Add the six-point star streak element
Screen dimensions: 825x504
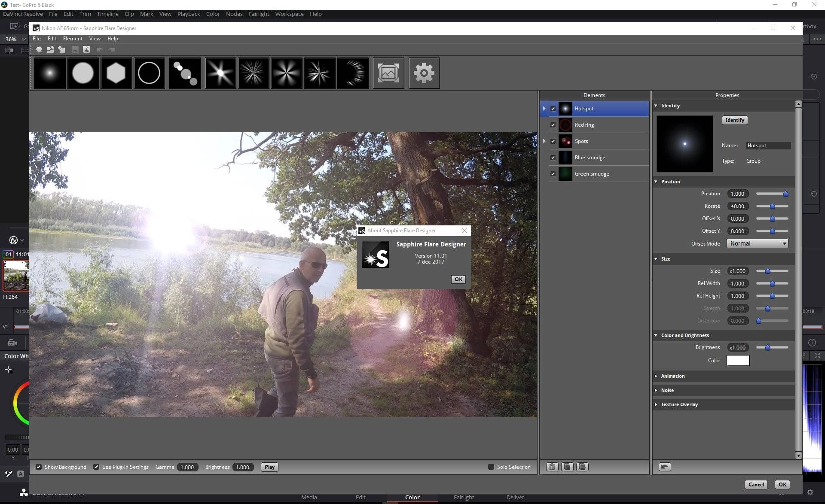221,73
